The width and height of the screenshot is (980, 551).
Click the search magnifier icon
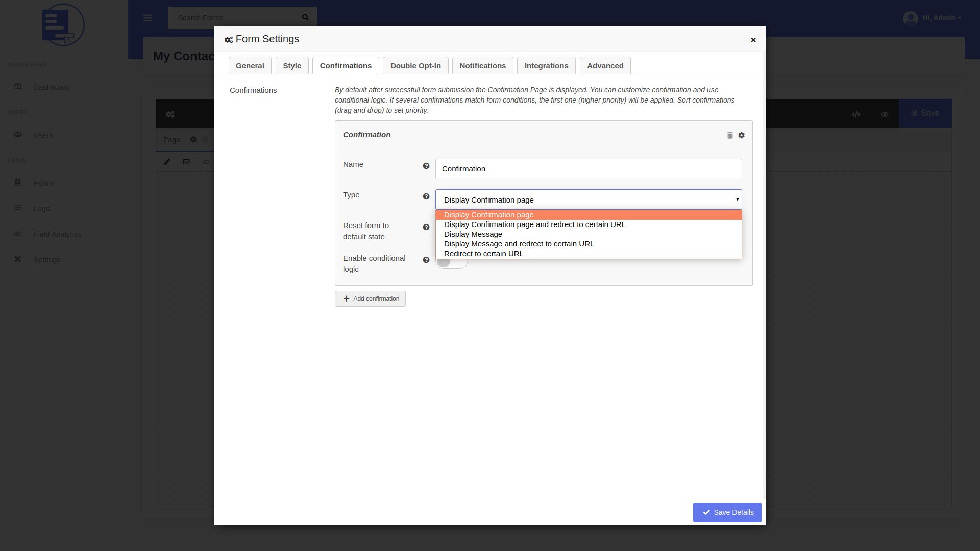(x=305, y=18)
